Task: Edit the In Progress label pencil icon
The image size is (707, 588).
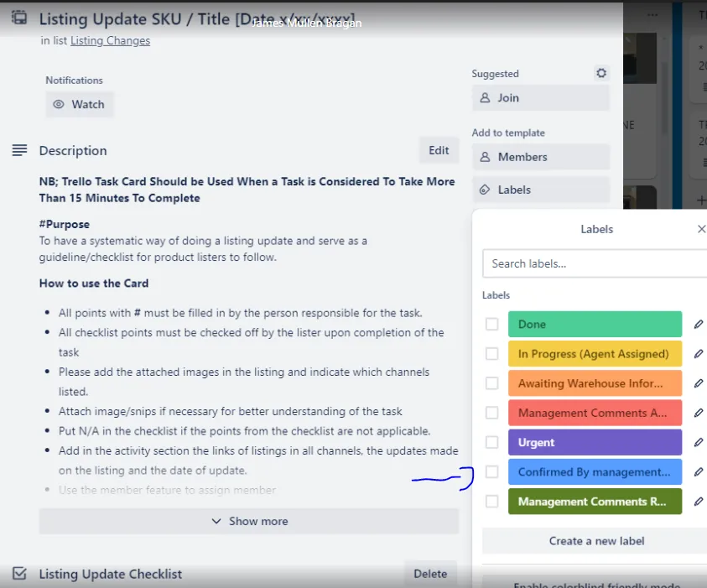Action: click(x=699, y=354)
